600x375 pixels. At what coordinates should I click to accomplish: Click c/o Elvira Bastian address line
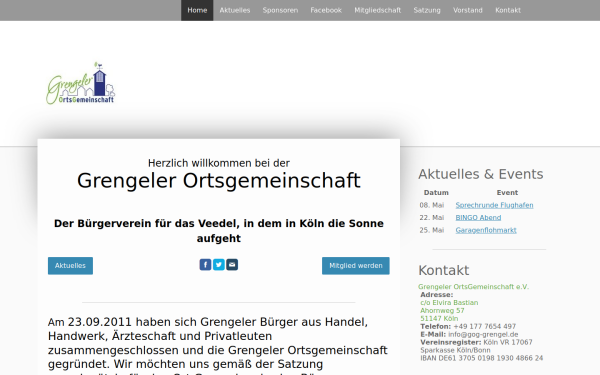(x=449, y=303)
